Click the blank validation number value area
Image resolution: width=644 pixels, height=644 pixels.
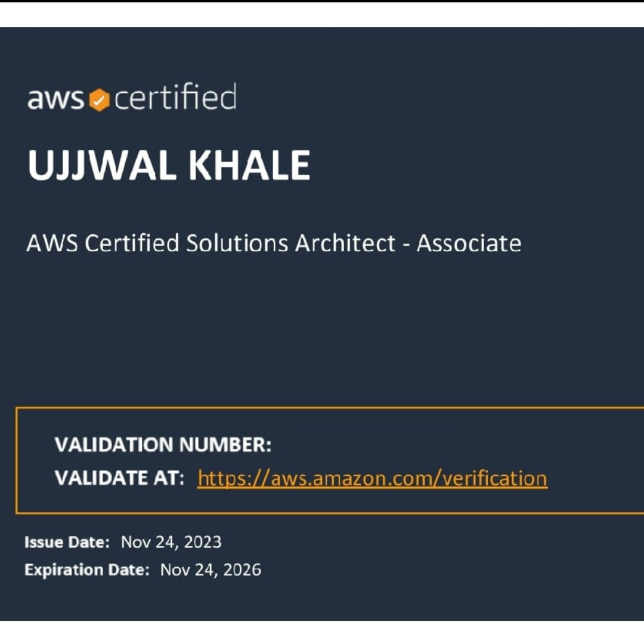tap(411, 445)
